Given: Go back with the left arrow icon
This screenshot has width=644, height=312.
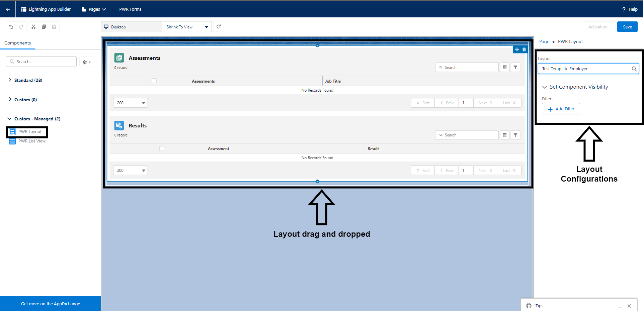Looking at the screenshot, I should (x=8, y=9).
